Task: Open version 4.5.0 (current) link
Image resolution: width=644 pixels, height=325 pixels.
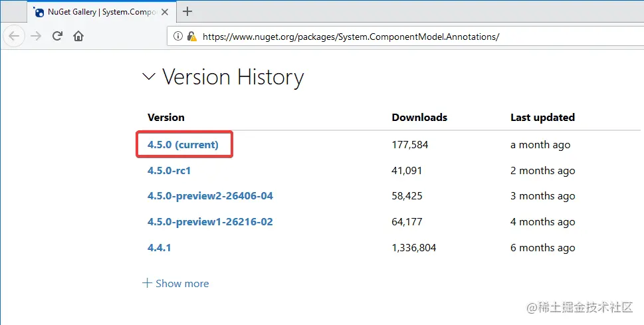Action: [x=183, y=144]
